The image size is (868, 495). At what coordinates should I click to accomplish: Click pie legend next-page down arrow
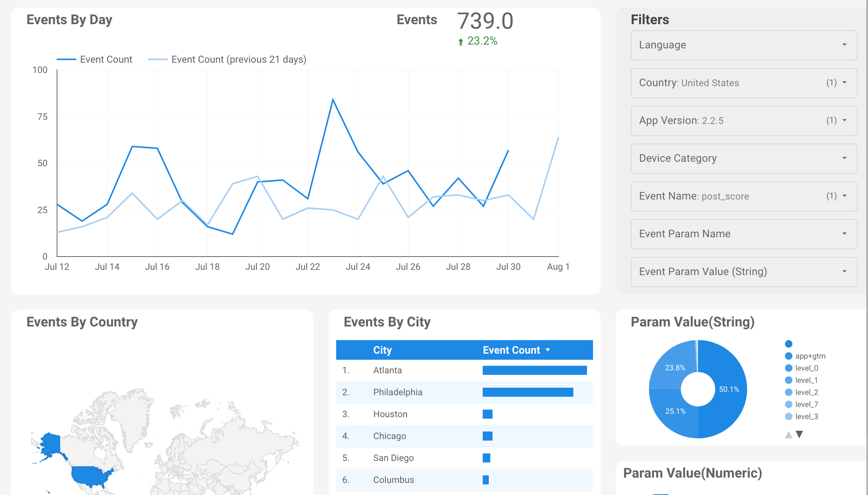[799, 435]
